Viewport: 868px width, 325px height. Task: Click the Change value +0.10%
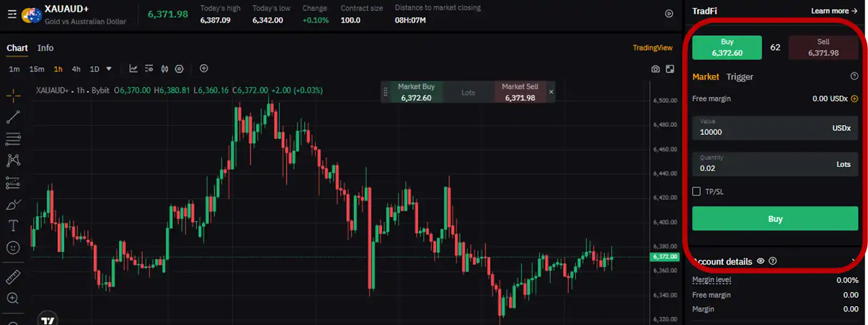[315, 20]
